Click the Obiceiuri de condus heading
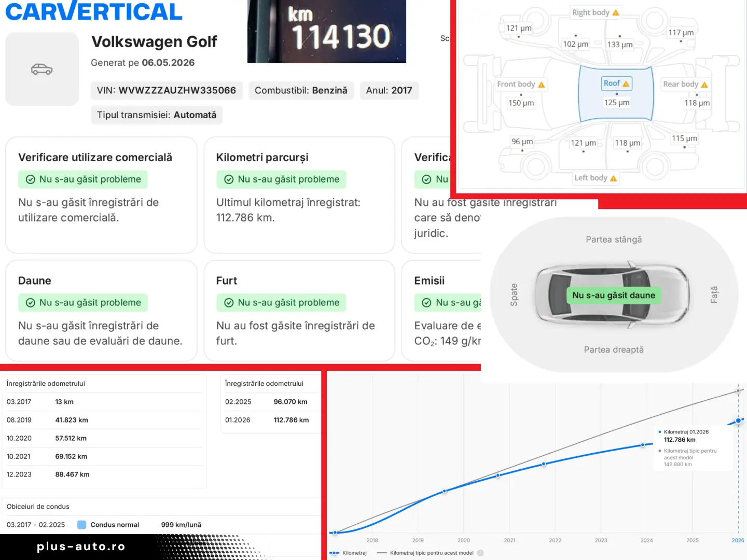 tap(38, 507)
